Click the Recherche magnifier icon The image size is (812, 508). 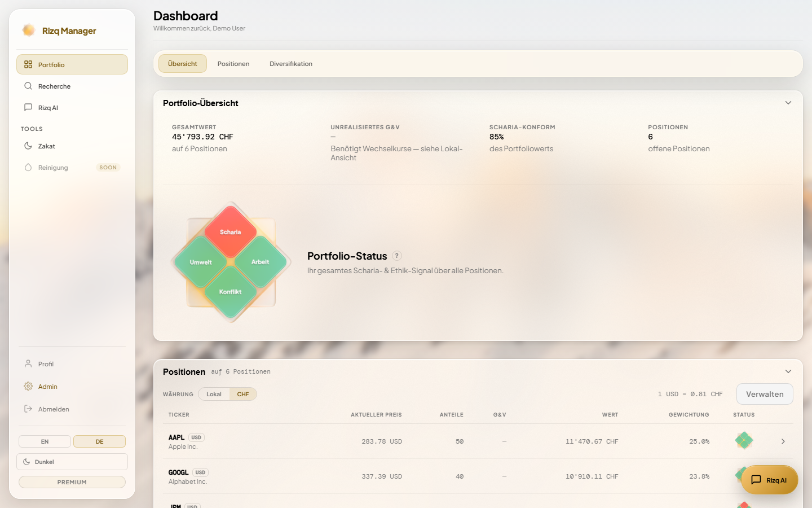pos(28,86)
